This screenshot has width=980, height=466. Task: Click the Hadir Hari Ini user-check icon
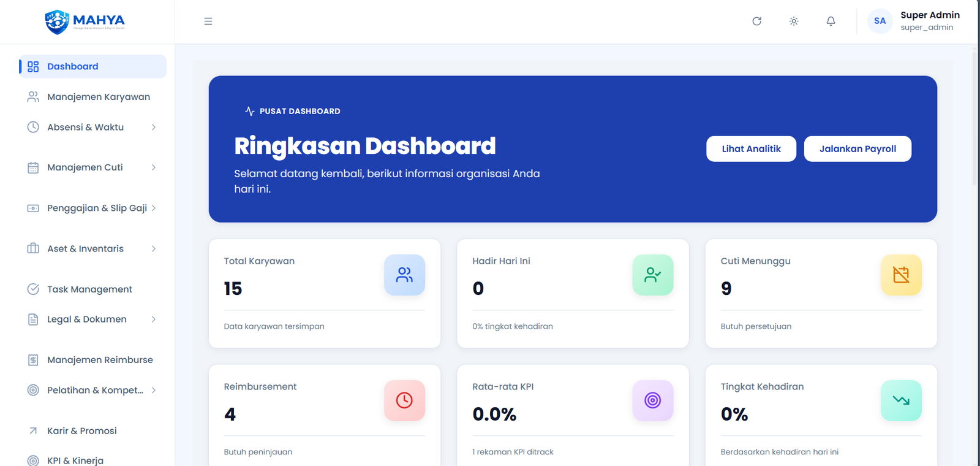(653, 275)
